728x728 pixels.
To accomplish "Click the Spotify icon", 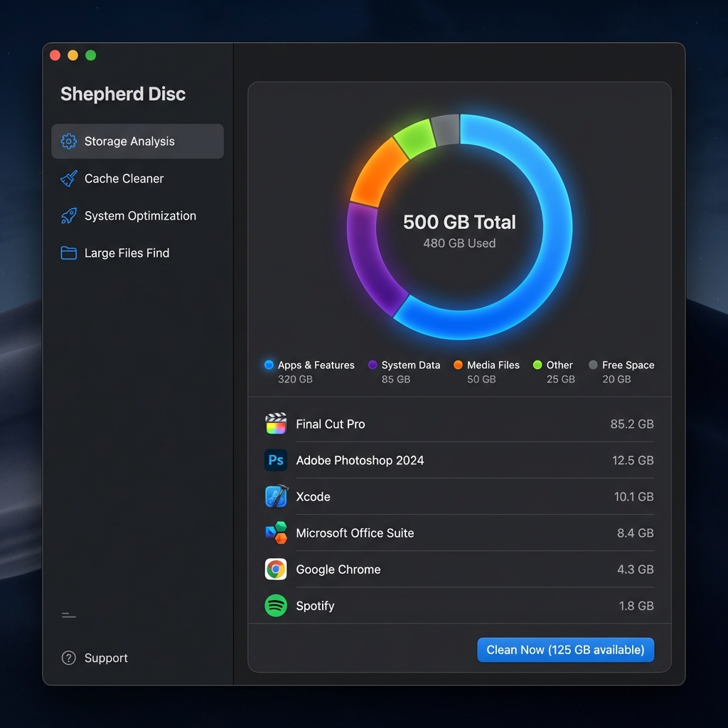I will [276, 606].
